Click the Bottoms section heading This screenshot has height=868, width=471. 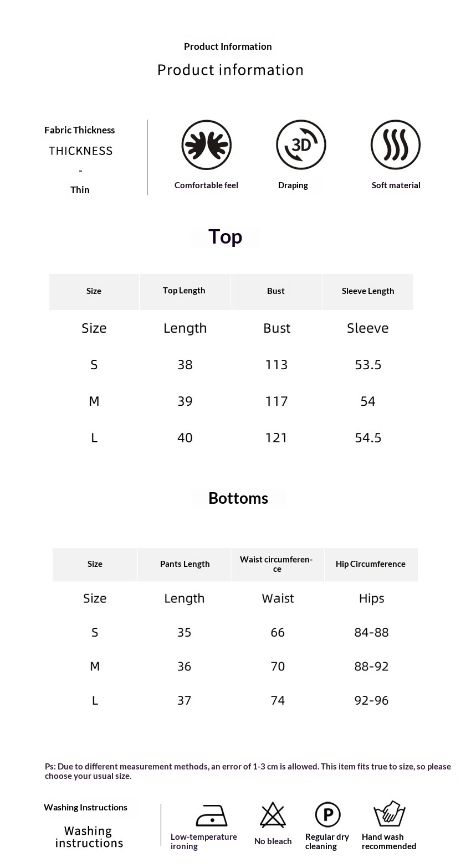(x=238, y=498)
